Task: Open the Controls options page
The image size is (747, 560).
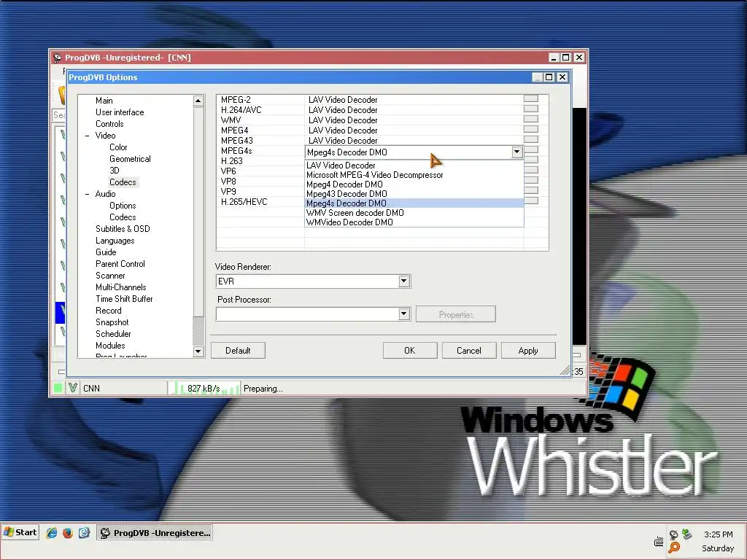Action: [x=109, y=124]
